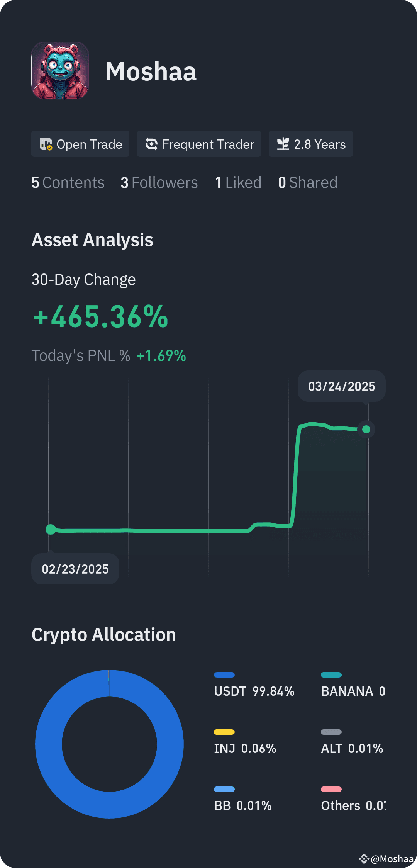Click the INJ yellow legend swatch
Screen dimensions: 417x868
(224, 732)
